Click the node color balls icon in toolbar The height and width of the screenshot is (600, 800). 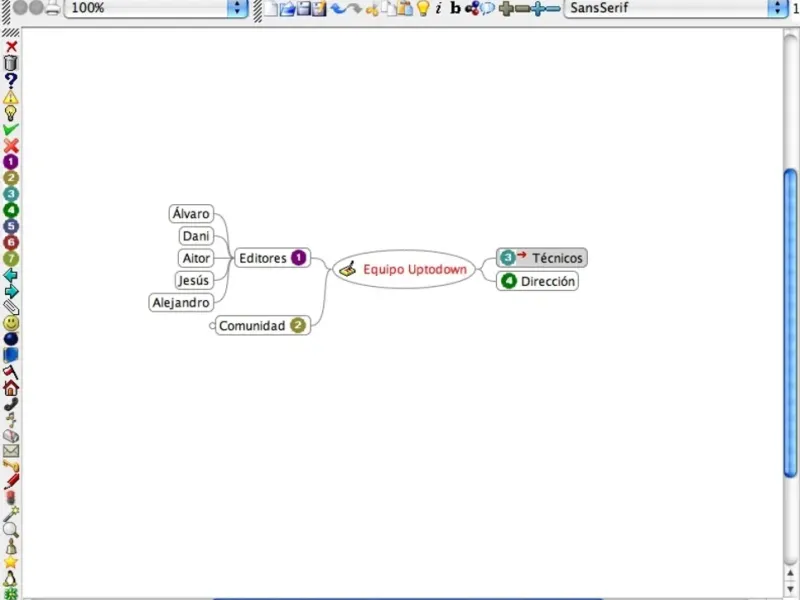(472, 8)
